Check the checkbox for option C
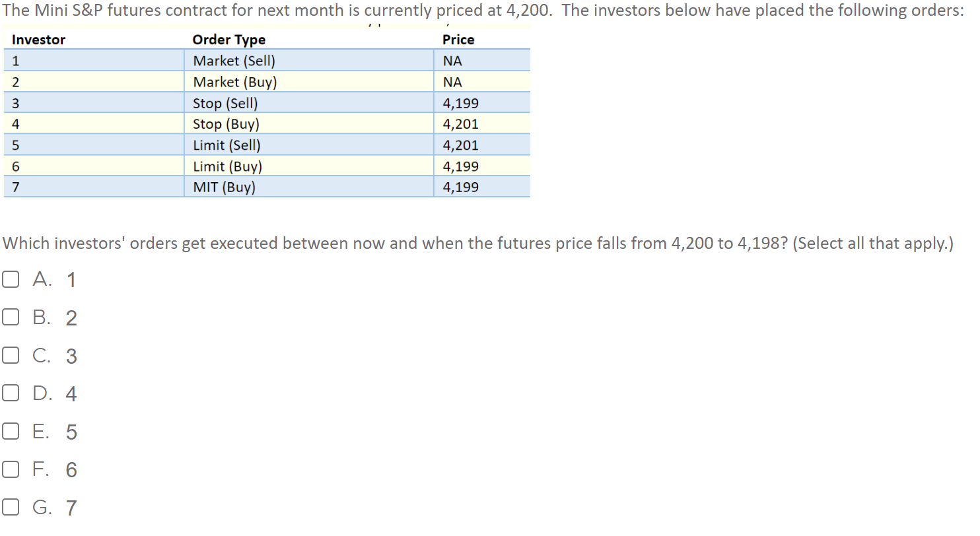 click(x=11, y=354)
